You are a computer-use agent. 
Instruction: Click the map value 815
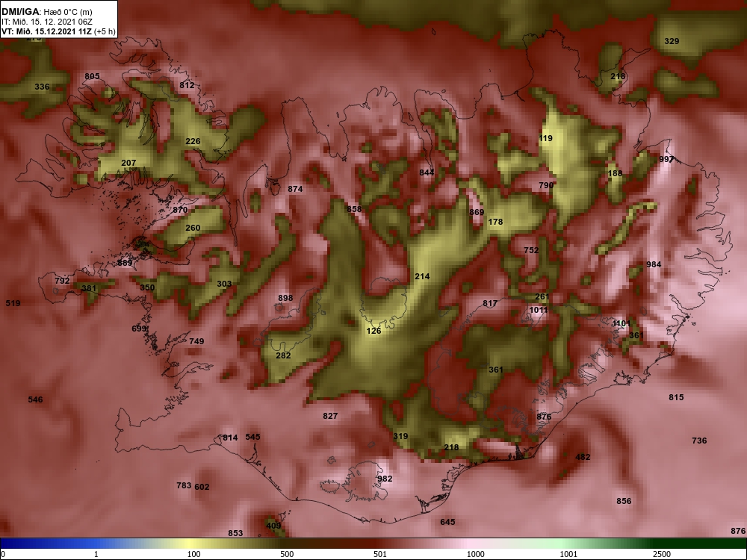(x=677, y=398)
